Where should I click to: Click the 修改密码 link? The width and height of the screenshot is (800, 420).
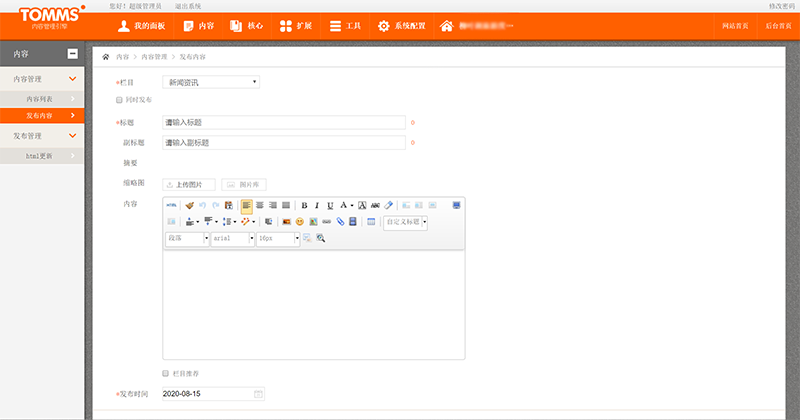point(780,6)
